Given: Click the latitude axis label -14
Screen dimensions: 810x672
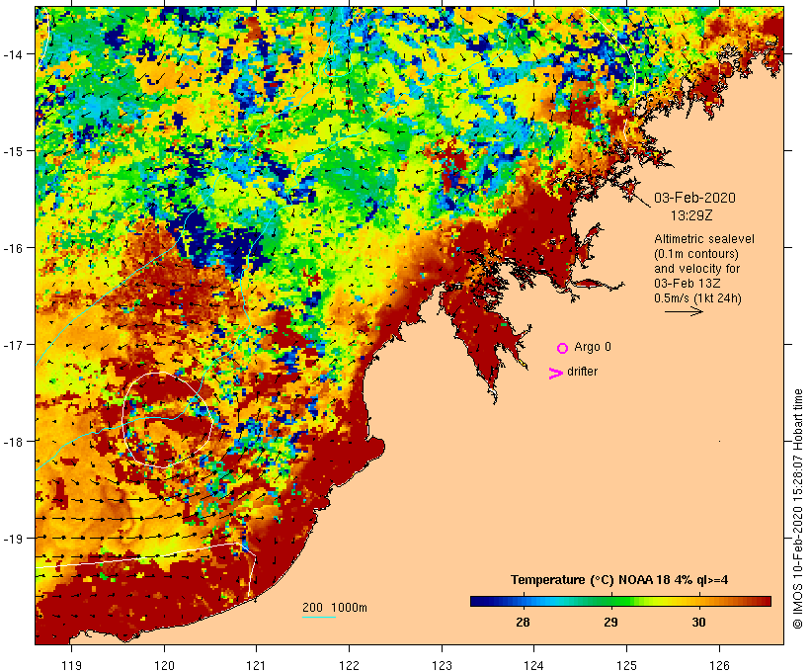Looking at the screenshot, I should [x=13, y=53].
